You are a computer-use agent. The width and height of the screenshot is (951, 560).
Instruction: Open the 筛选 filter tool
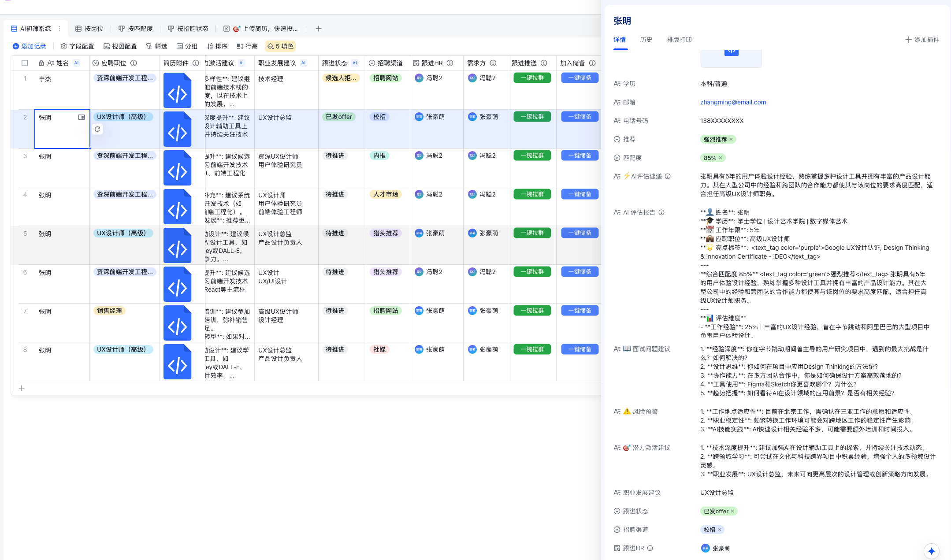pos(156,46)
